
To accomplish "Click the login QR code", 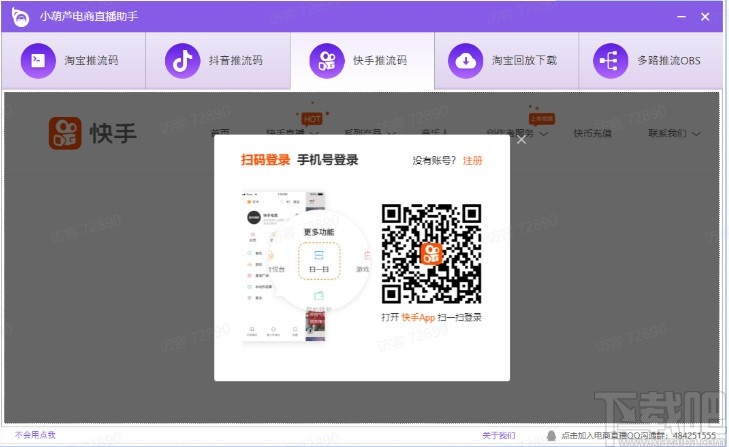I will (431, 254).
